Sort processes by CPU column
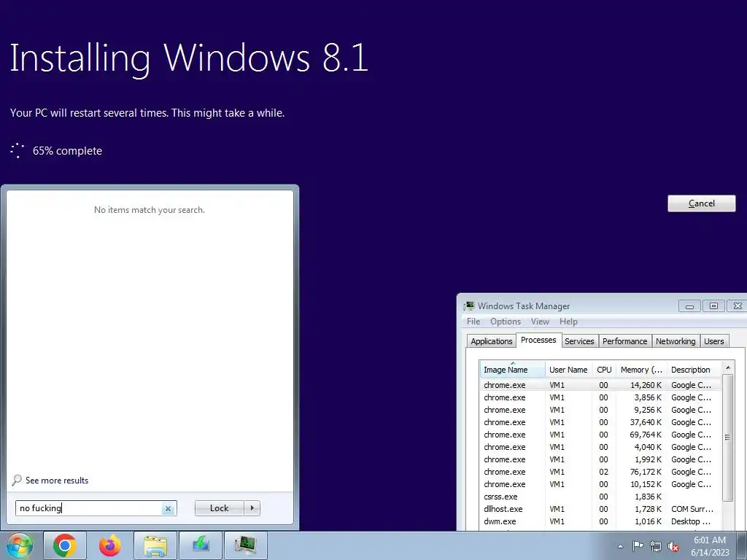The width and height of the screenshot is (747, 560). [604, 370]
